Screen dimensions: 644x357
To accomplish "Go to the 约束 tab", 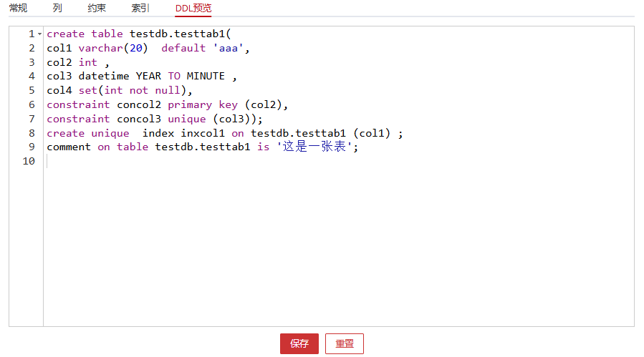I will 97,9.
